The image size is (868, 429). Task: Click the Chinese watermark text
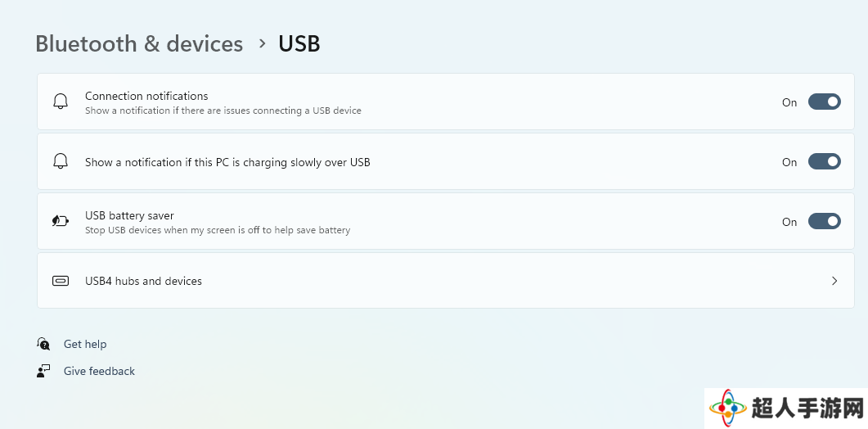807,409
